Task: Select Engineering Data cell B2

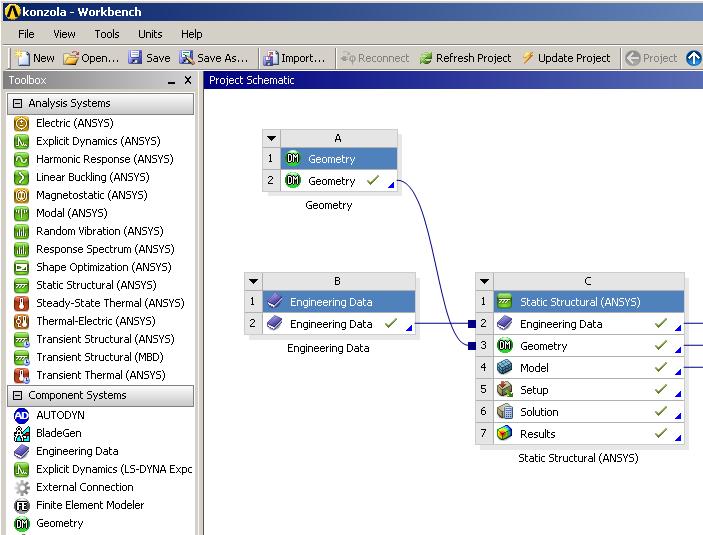Action: coord(338,324)
